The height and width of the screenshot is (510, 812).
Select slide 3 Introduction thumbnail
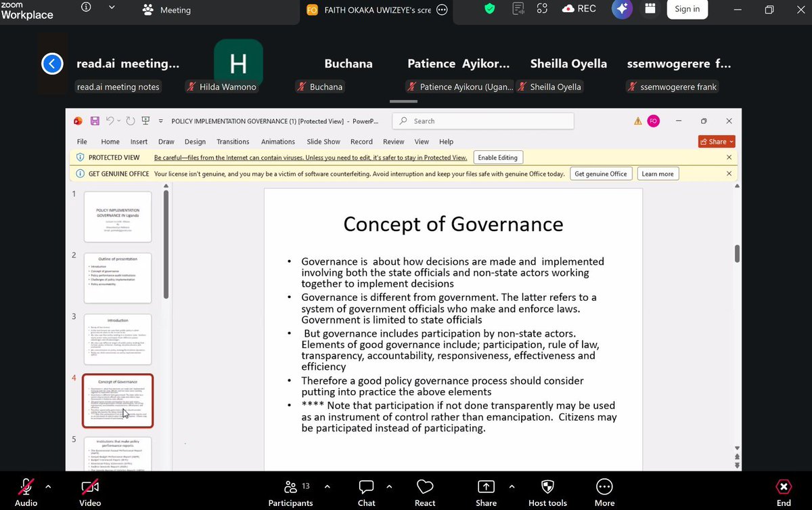coord(118,339)
